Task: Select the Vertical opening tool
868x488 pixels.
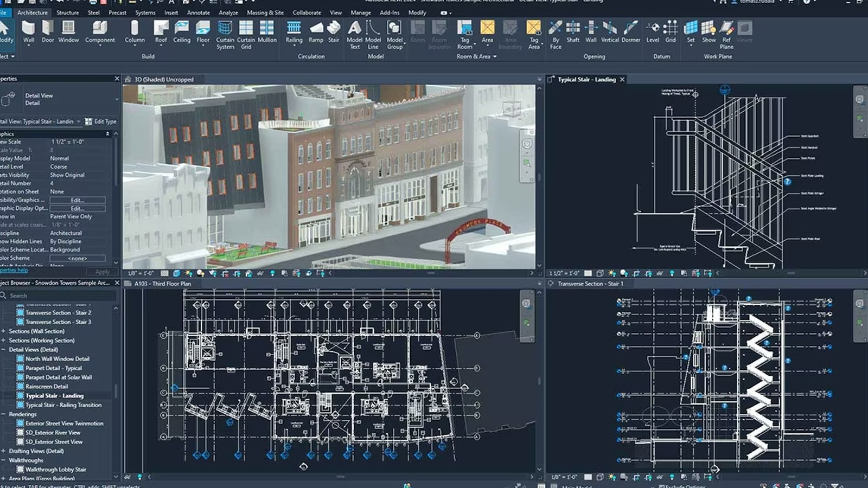Action: coord(610,32)
